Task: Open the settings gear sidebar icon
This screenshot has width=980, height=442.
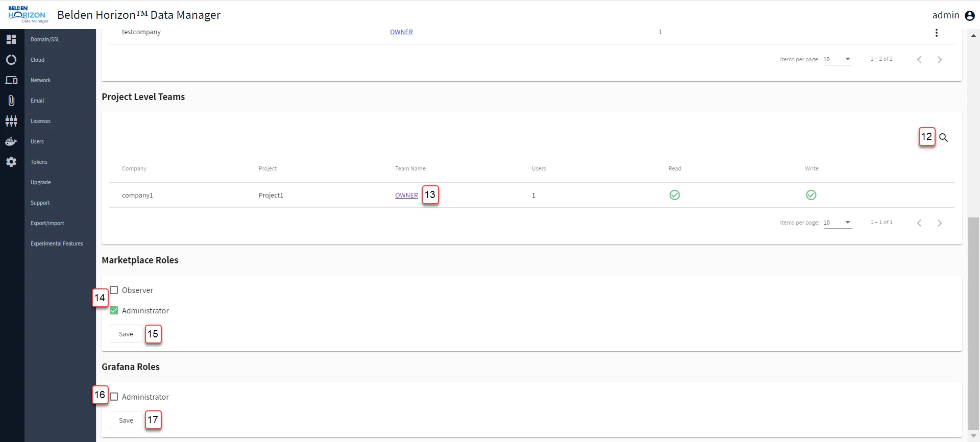Action: 11,162
